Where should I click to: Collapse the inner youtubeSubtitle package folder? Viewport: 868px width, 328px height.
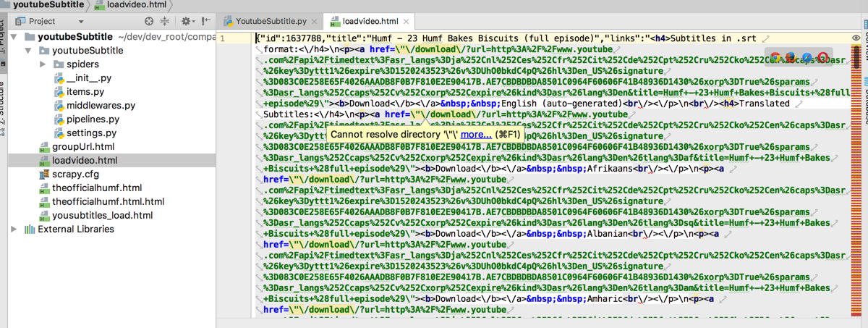[x=28, y=51]
